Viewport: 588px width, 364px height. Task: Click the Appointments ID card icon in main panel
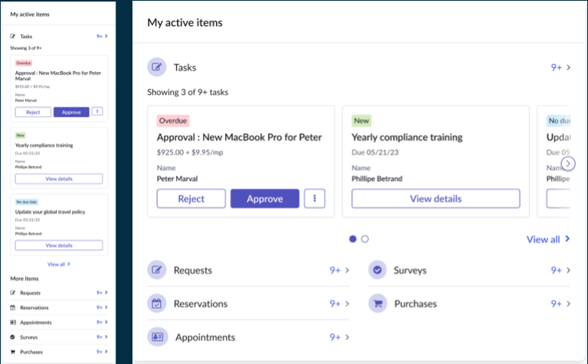[x=158, y=337]
